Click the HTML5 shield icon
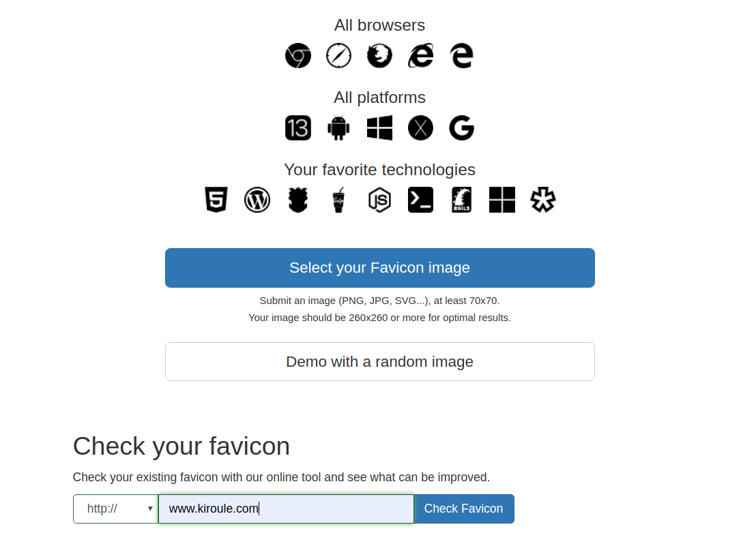Viewport: 756px width, 544px height. [216, 200]
